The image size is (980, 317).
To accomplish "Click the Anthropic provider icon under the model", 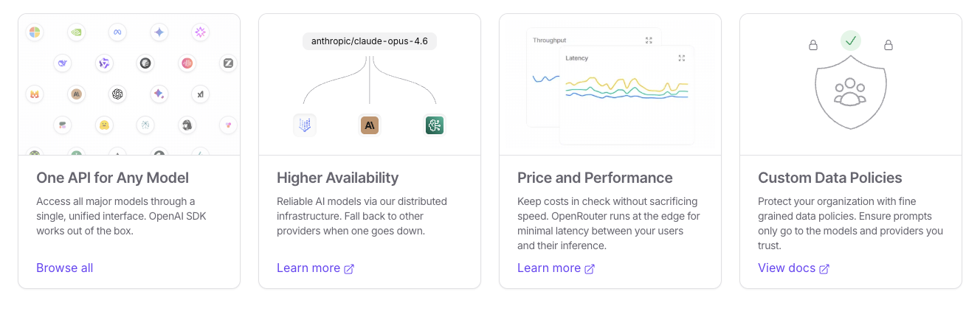I will (370, 125).
